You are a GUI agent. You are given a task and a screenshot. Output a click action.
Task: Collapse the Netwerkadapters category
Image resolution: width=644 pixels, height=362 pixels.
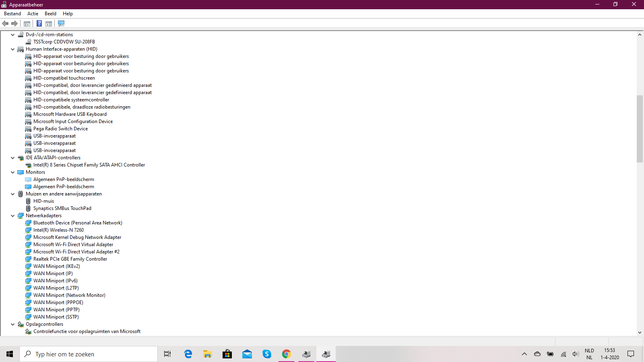13,216
